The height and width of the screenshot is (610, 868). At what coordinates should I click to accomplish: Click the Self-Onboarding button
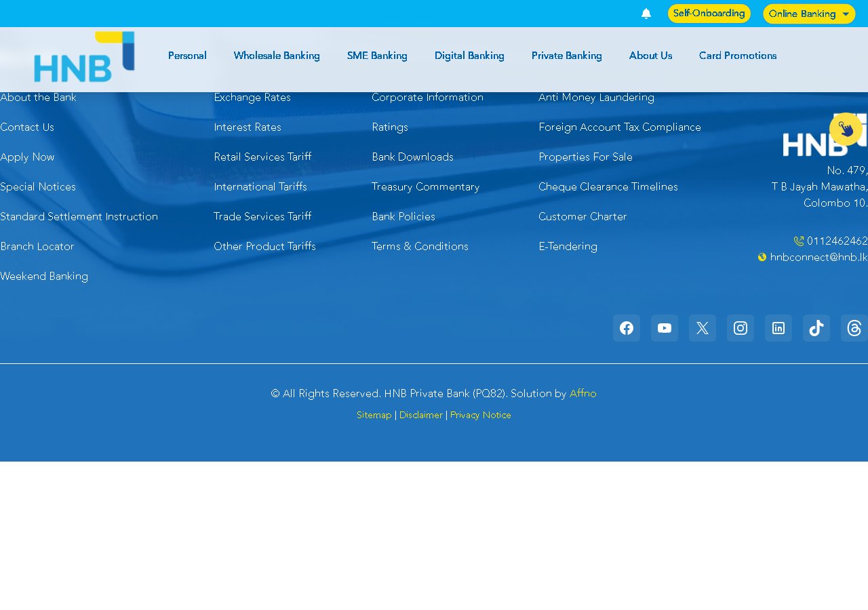tap(709, 14)
